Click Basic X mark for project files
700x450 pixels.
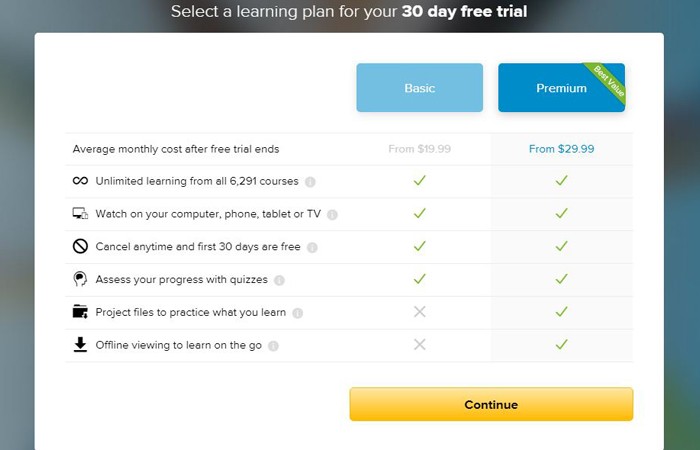pos(419,312)
